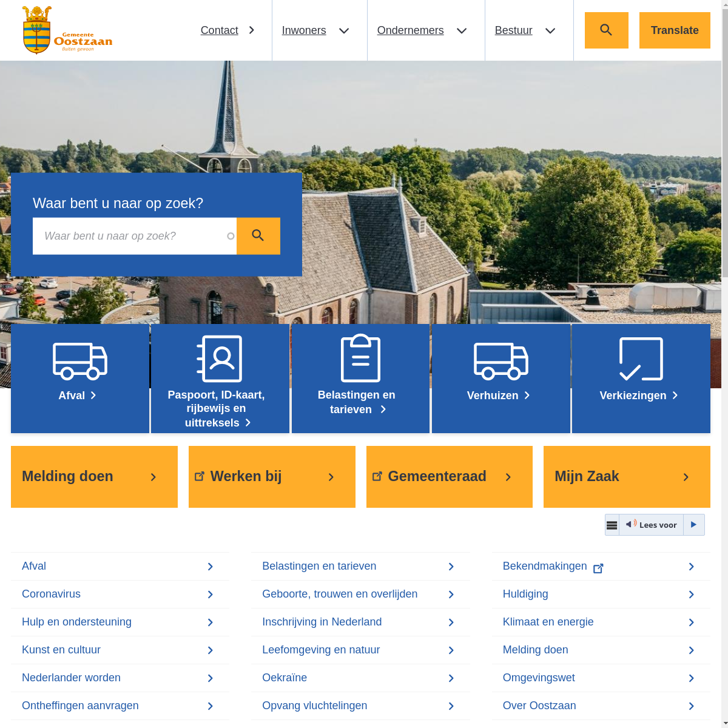Submit search with the hero magnifier icon

[258, 236]
